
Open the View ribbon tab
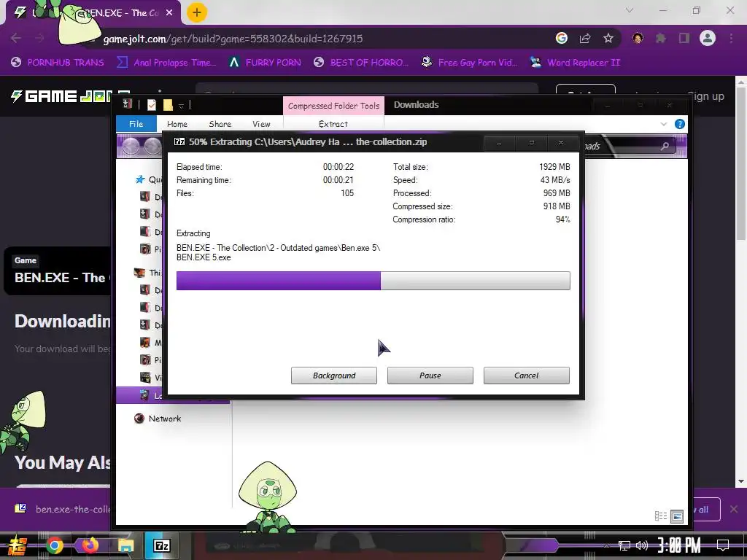[261, 124]
